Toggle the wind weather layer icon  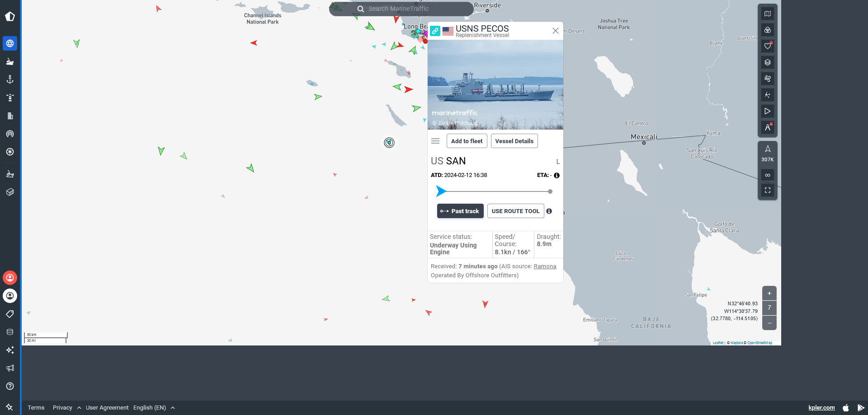(x=768, y=79)
